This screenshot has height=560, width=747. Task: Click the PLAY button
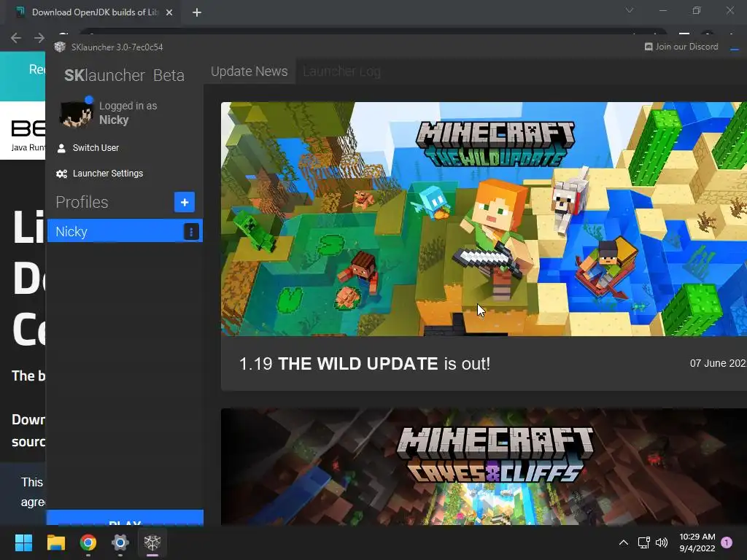pos(125,518)
